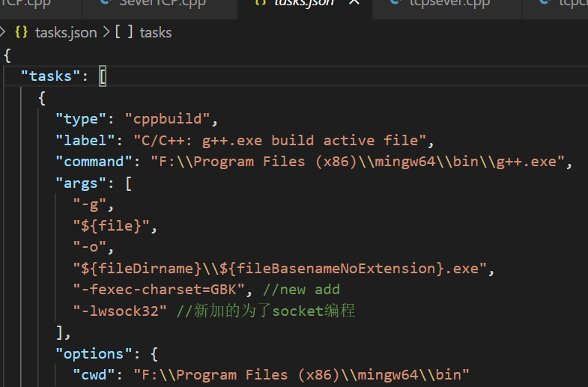
Task: Place cursor at highlighted opening bracket after tasks
Action: (x=103, y=76)
